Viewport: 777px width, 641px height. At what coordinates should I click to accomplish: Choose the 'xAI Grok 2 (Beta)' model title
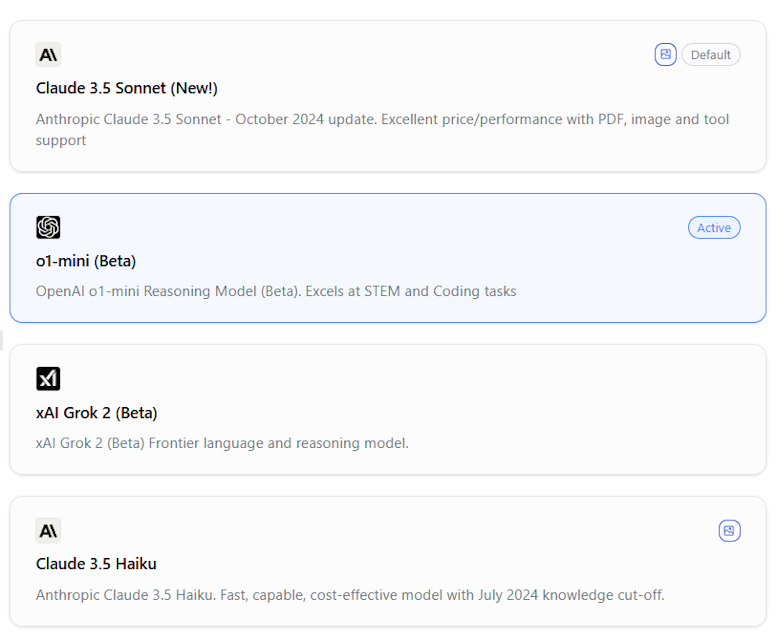tap(96, 413)
